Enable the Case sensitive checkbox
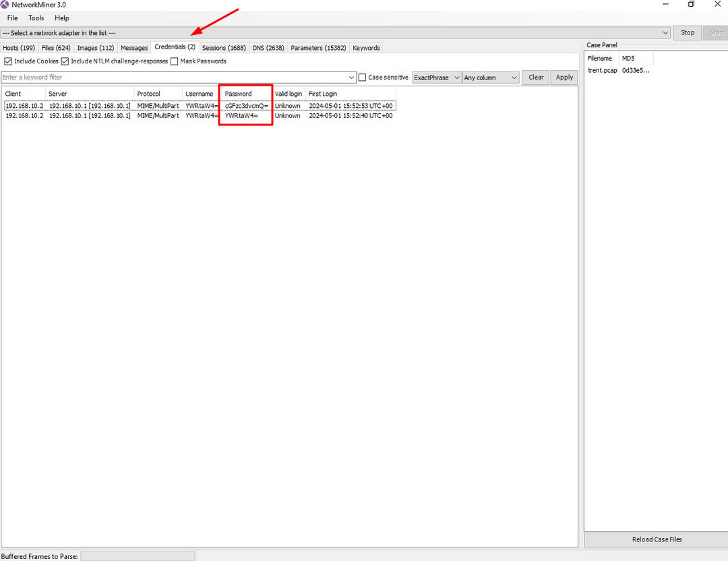 (x=363, y=78)
